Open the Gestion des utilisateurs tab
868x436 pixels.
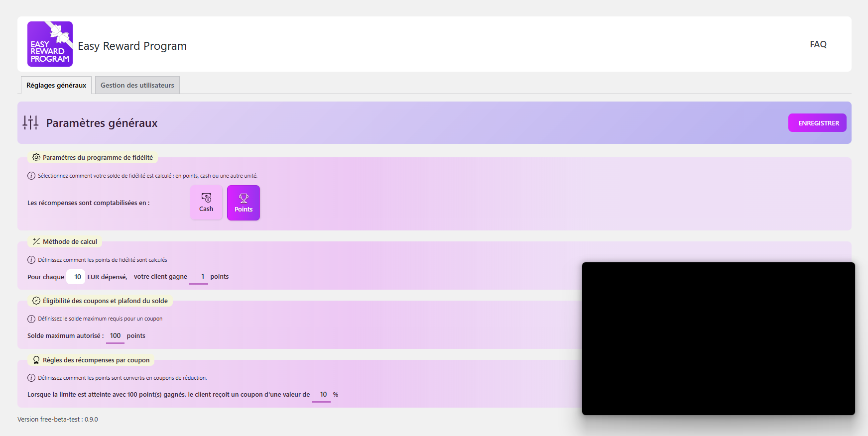[137, 85]
